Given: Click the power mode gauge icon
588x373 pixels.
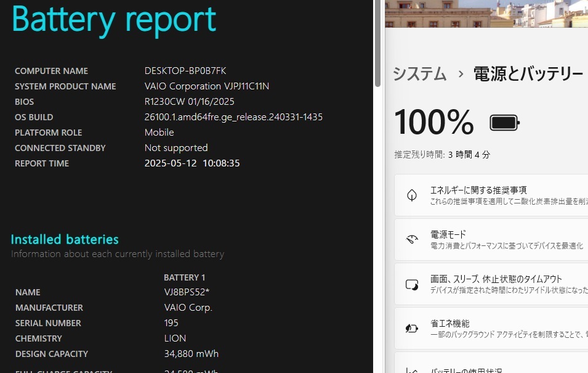Looking at the screenshot, I should click(x=412, y=239).
